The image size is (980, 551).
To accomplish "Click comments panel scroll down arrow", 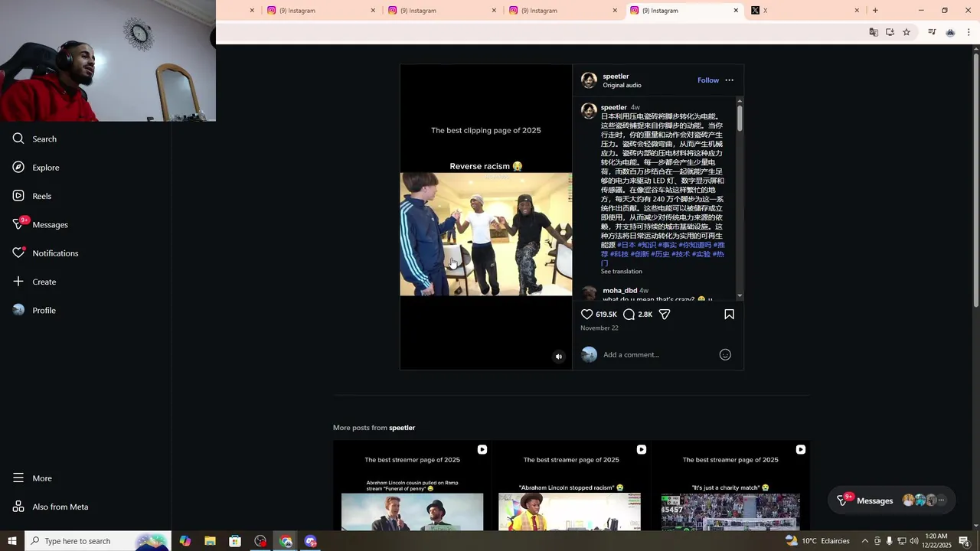I will (740, 296).
